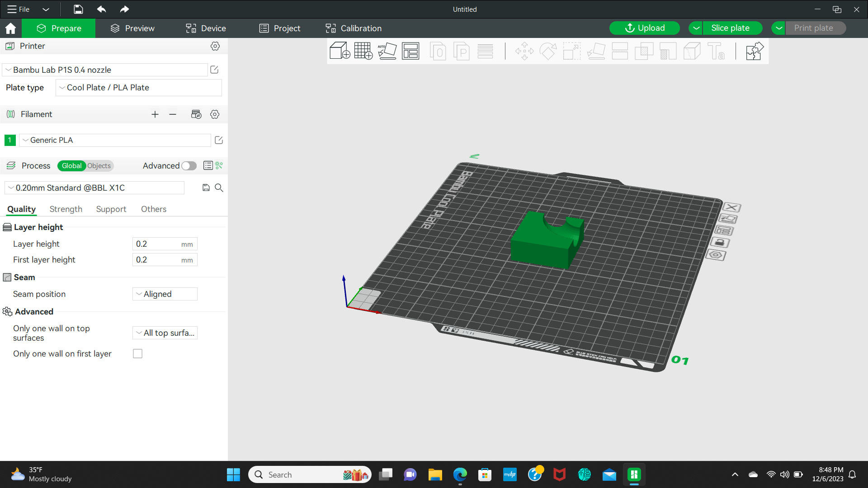868x488 pixels.
Task: Open the Generic PLA filament dropdown
Action: 115,140
